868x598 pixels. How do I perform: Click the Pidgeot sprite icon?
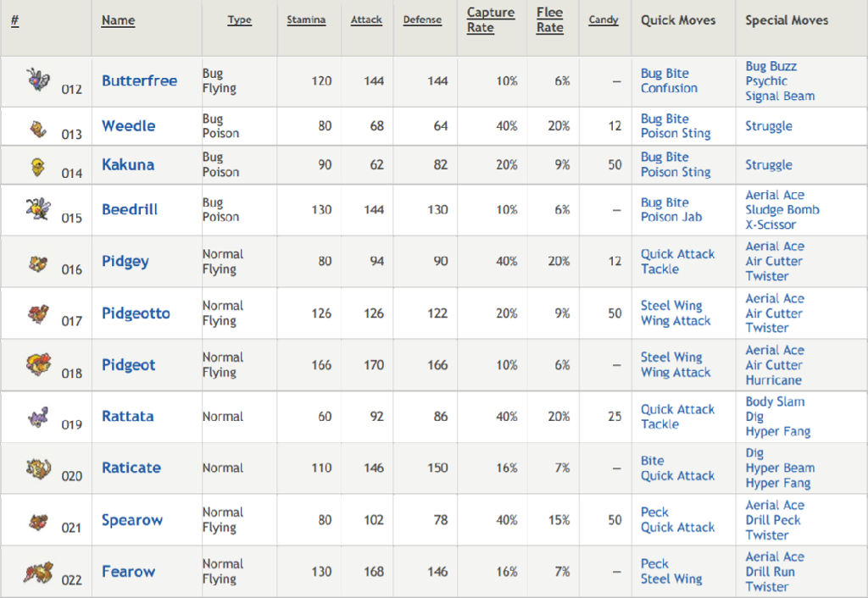click(x=38, y=364)
